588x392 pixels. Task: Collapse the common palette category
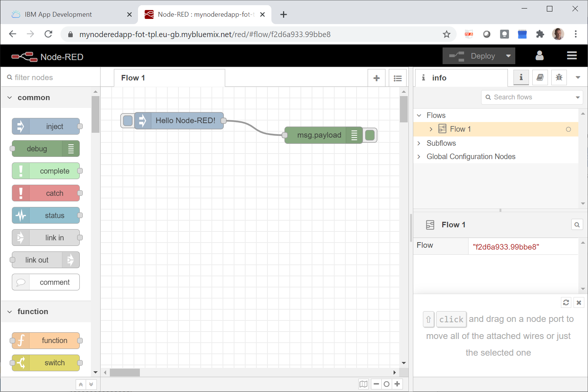pyautogui.click(x=46, y=98)
